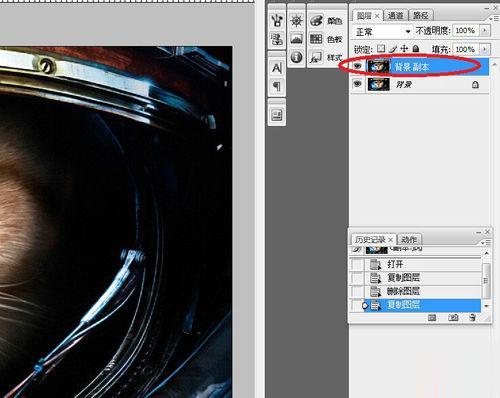Switch to the 动作 (Actions) tab
The height and width of the screenshot is (398, 500).
(409, 239)
